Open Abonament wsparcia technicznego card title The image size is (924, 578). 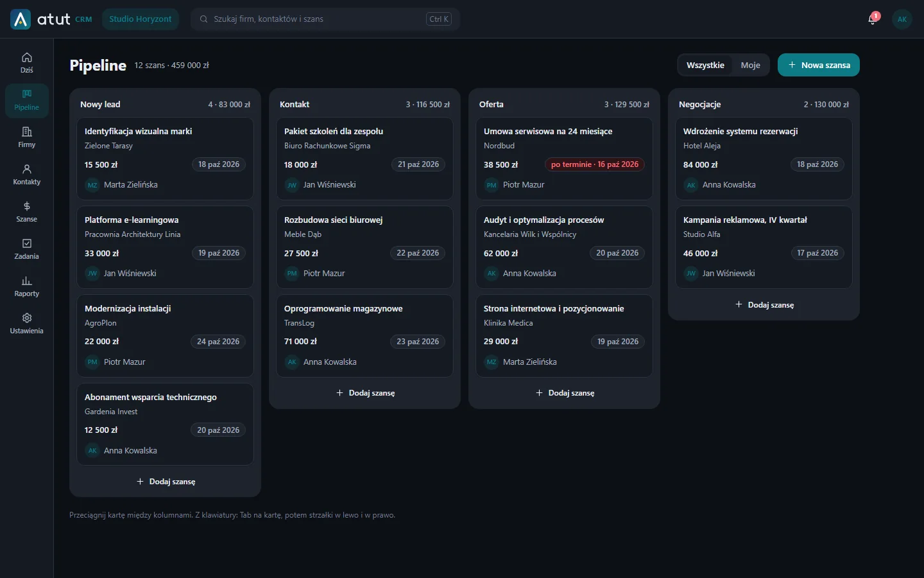(151, 398)
